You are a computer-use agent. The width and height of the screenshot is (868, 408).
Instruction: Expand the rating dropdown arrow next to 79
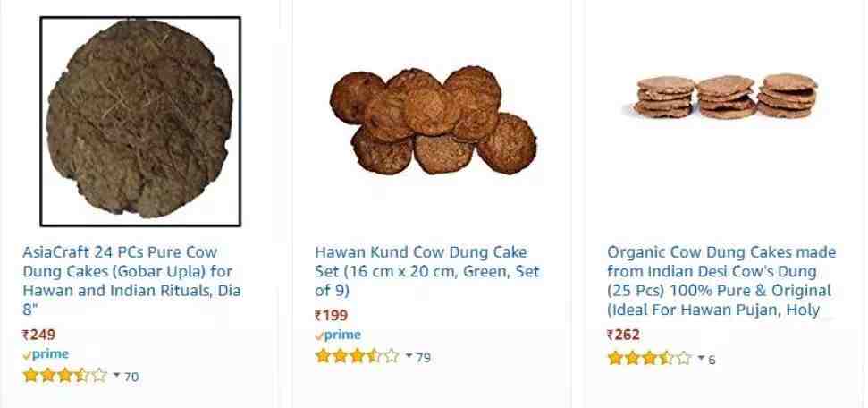pos(409,356)
